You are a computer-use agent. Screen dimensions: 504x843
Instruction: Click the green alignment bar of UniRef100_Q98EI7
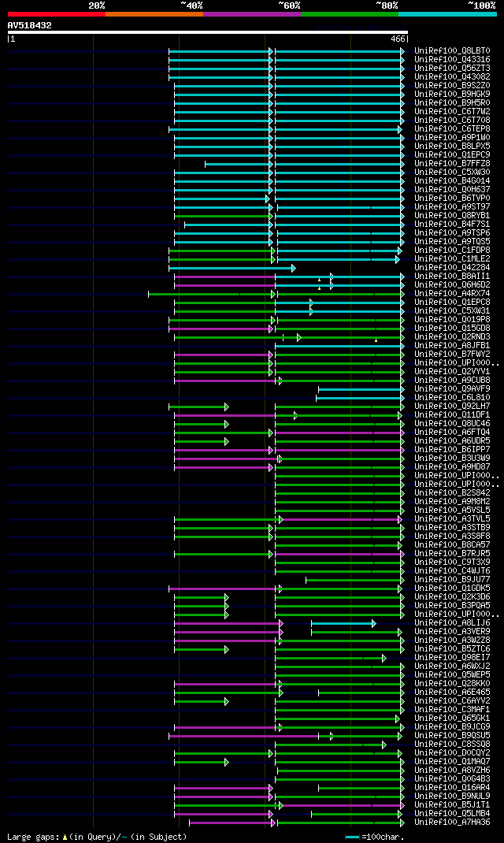coord(331,658)
